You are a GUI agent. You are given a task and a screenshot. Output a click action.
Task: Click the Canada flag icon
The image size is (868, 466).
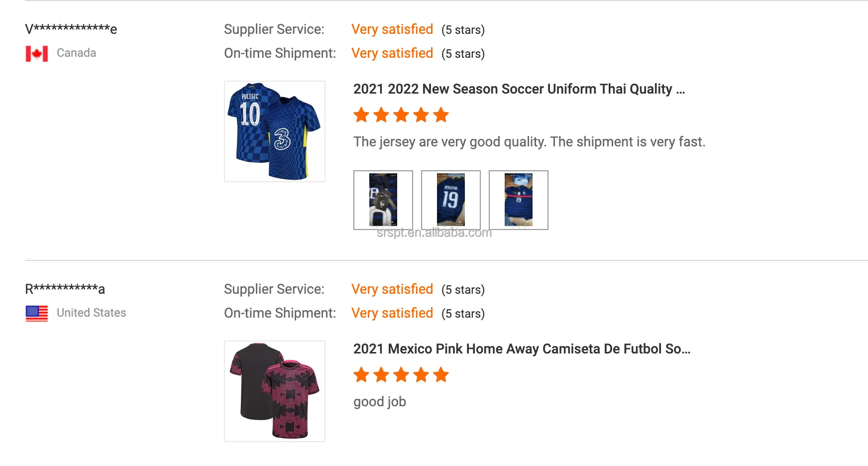tap(37, 53)
